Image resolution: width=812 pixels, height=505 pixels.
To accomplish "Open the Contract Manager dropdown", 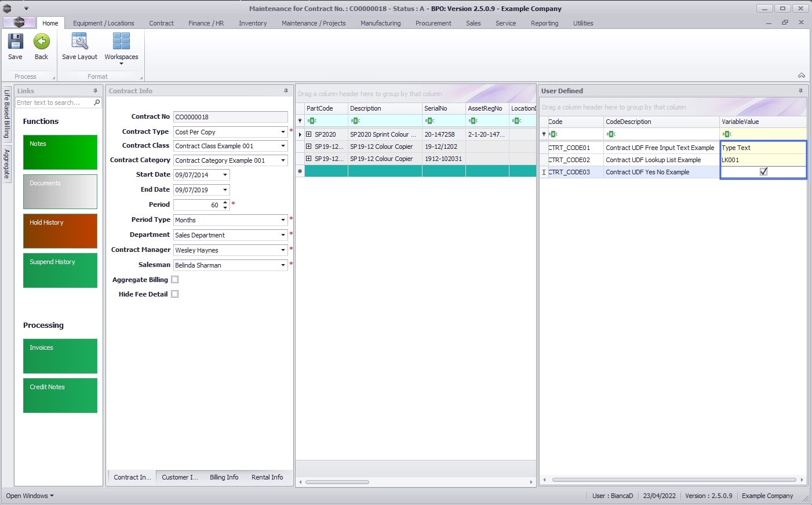I will tap(283, 250).
